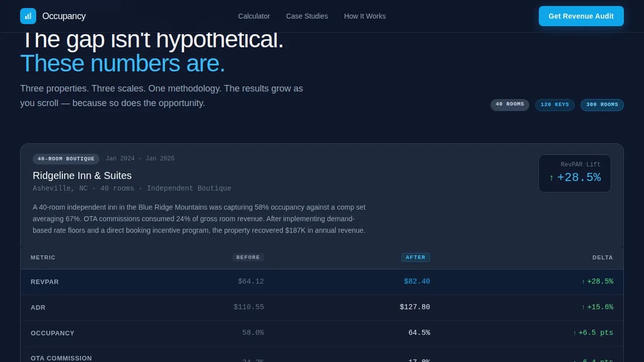
Task: Select the 40 Rooms pill
Action: pos(510,105)
